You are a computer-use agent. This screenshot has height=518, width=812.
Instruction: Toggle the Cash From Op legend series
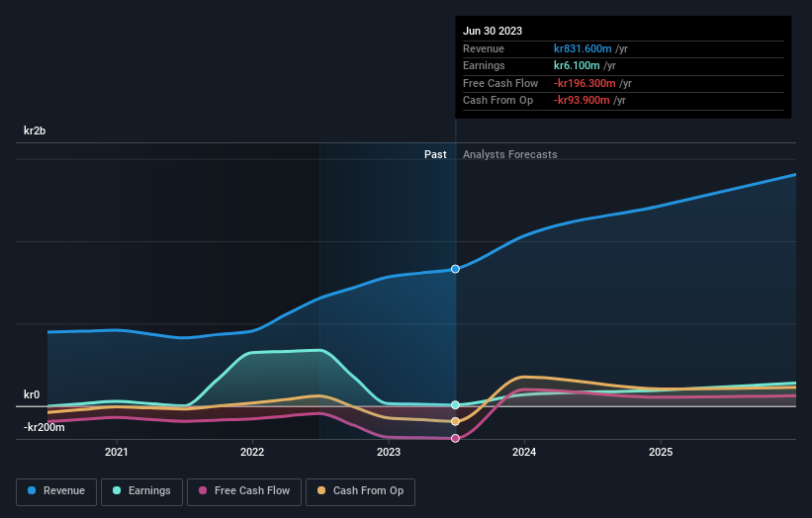click(360, 491)
